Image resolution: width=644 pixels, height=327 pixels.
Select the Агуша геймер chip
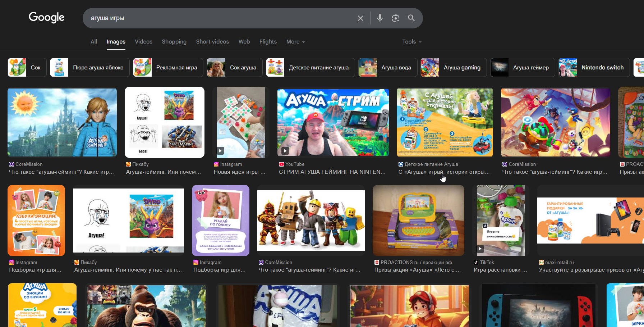[523, 67]
